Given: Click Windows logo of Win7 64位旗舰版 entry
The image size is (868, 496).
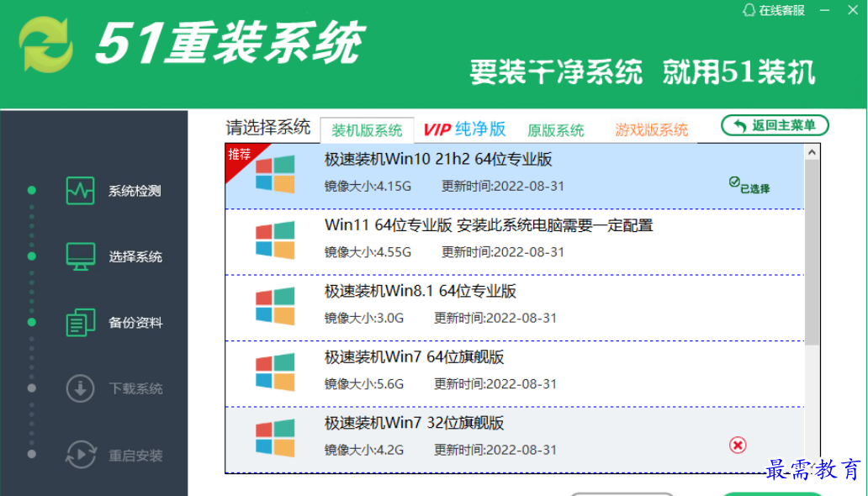Looking at the screenshot, I should (x=275, y=372).
